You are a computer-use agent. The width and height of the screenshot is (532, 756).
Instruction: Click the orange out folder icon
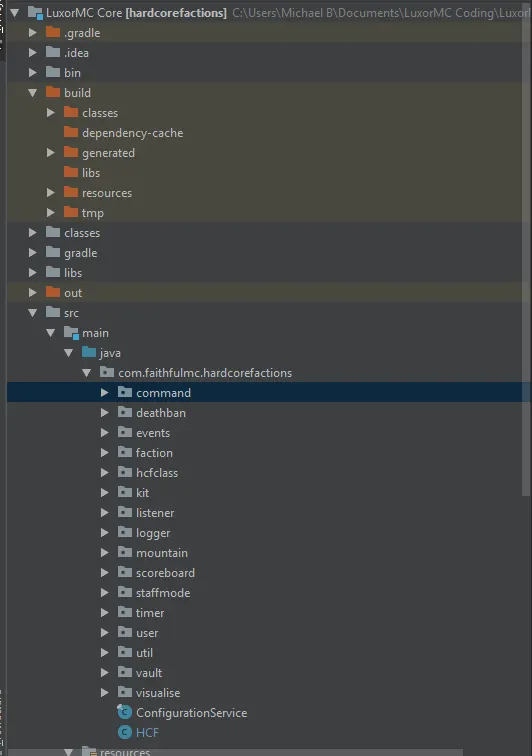coord(53,292)
